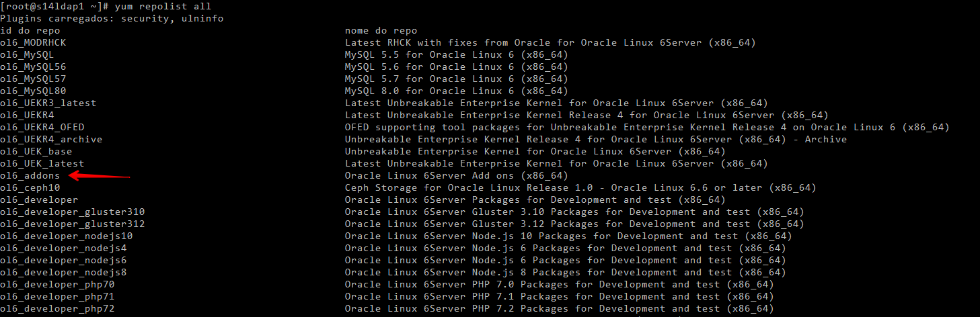The width and height of the screenshot is (980, 317).
Task: Click the "Oracle Linux 6Server Add ons" description
Action: [x=456, y=176]
